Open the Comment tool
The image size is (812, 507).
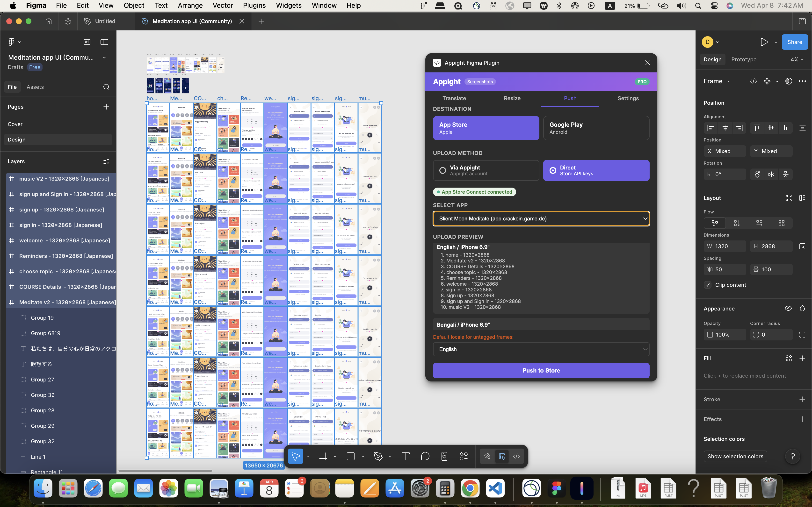[425, 456]
